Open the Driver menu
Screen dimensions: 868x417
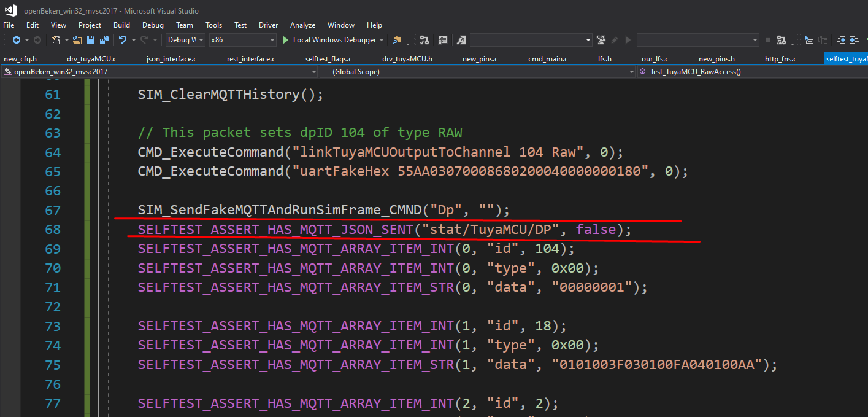(268, 25)
